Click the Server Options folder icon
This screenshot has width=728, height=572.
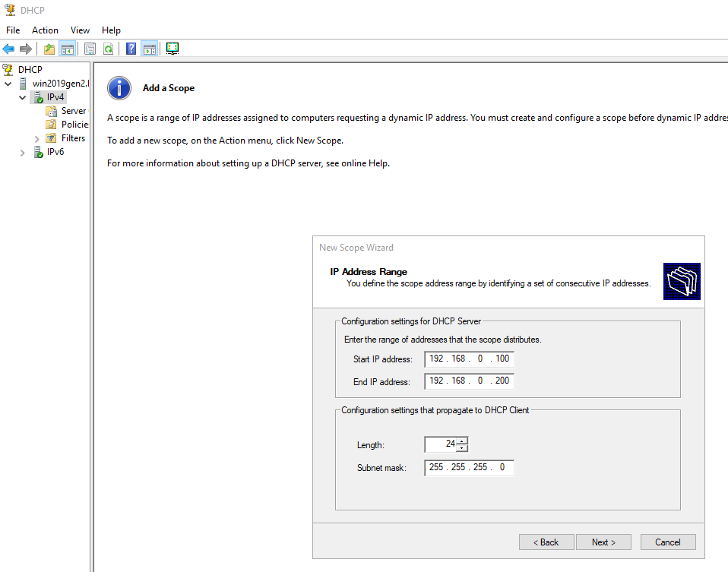[x=51, y=111]
